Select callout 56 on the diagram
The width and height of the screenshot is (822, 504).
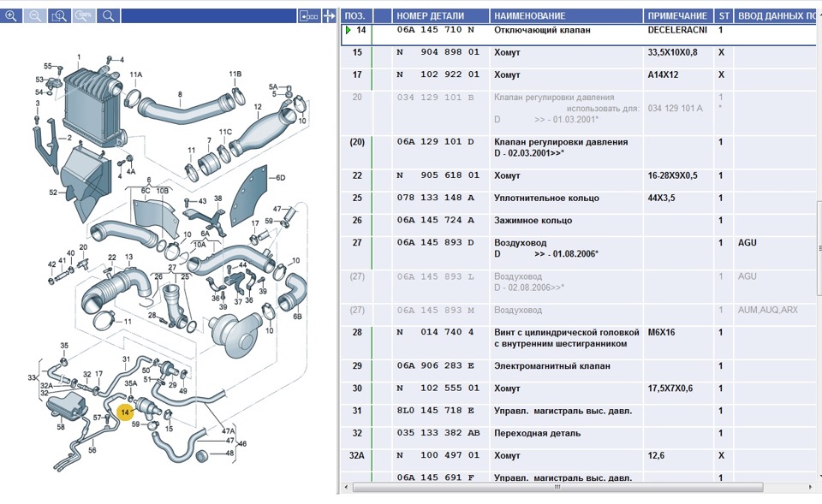coord(92,449)
